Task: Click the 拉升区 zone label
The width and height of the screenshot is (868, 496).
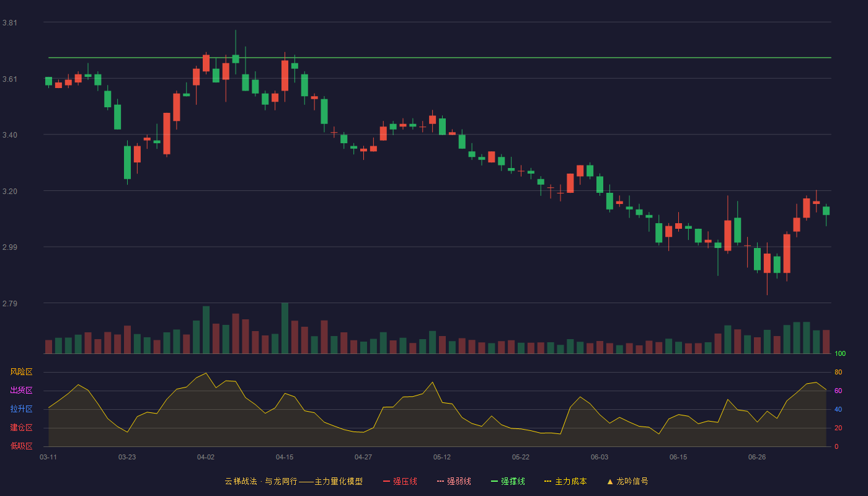Action: point(22,409)
